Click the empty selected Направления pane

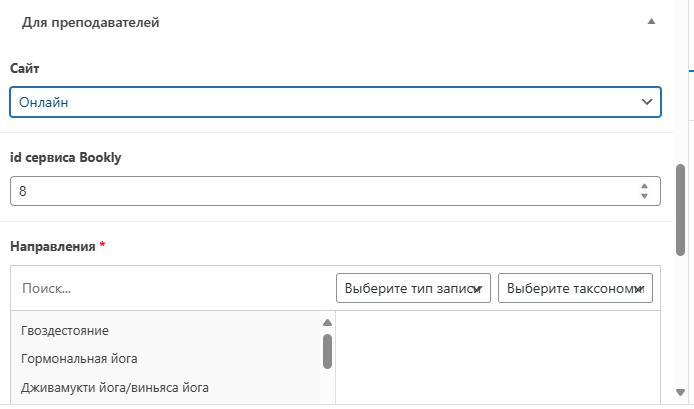pyautogui.click(x=497, y=358)
